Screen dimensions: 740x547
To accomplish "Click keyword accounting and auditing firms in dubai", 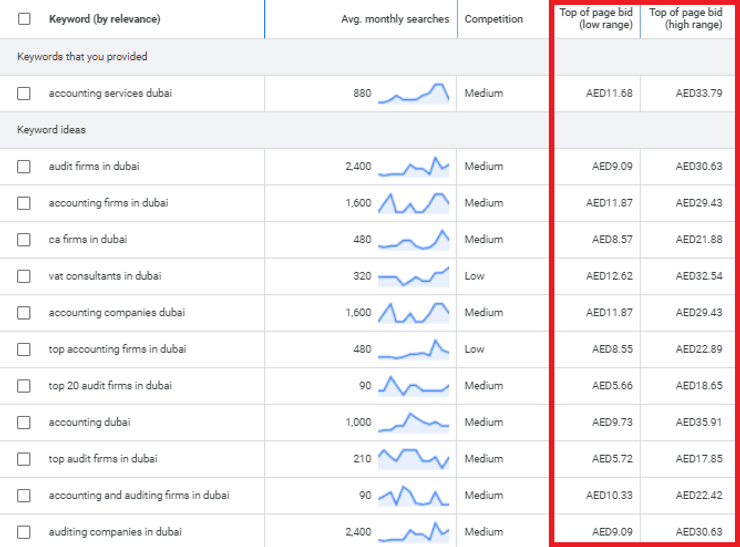I will click(x=139, y=496).
